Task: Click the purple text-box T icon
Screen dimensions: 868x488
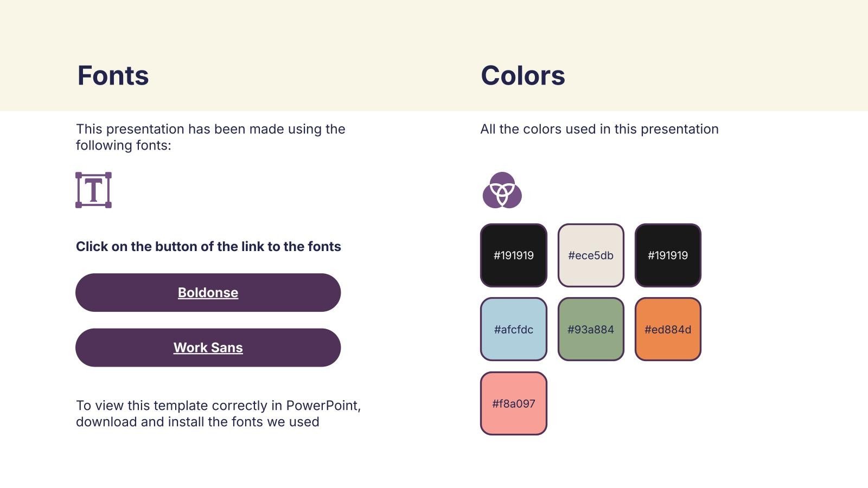Action: pos(93,190)
